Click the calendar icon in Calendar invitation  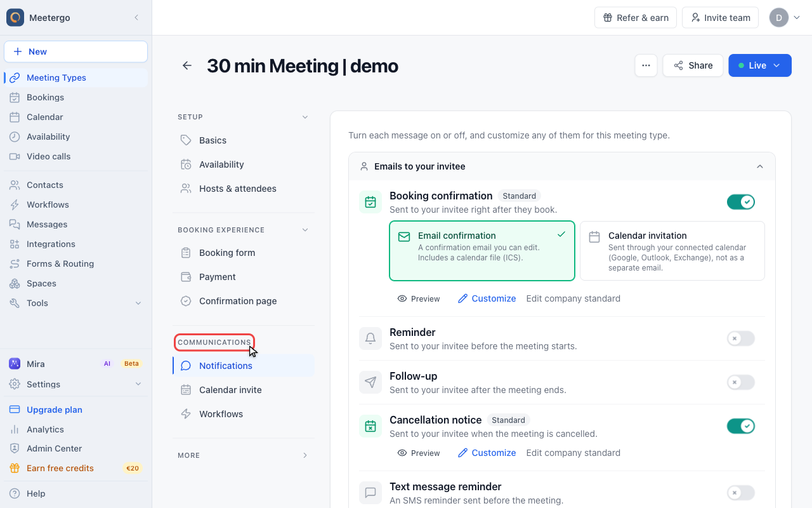[594, 236]
